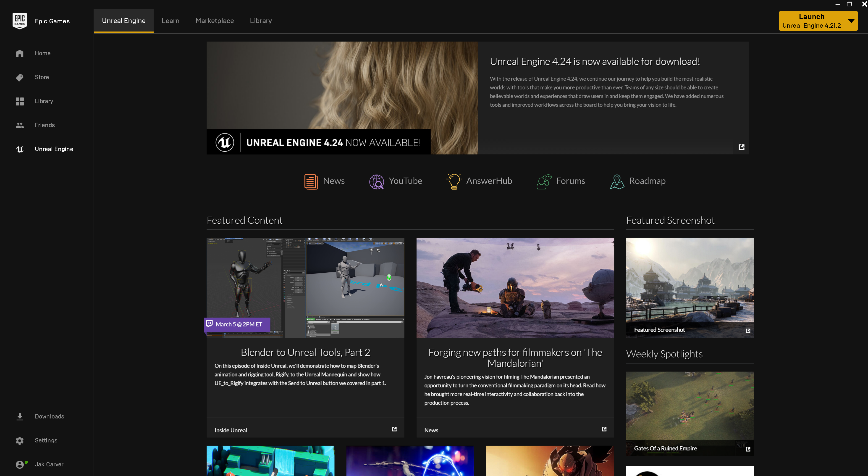Open the AnswerHub lightbulb icon

[x=454, y=181]
